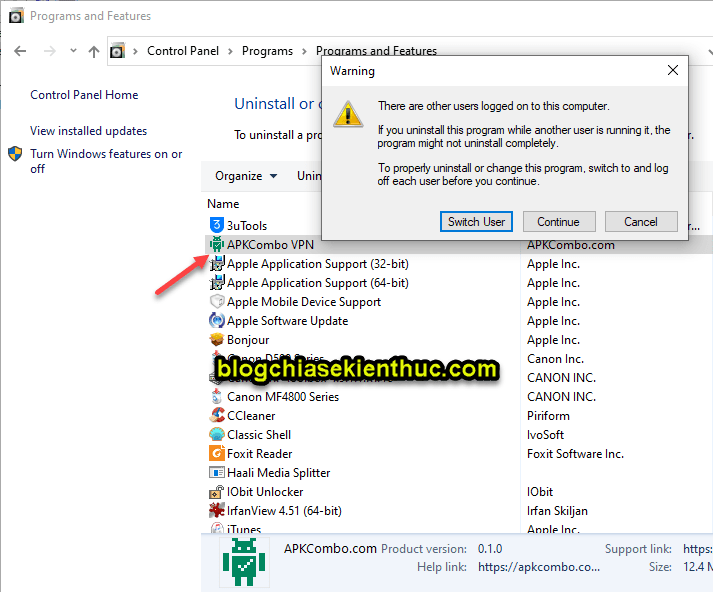This screenshot has height=592, width=713.
Task: Select the CCleaner program name
Action: (x=251, y=416)
